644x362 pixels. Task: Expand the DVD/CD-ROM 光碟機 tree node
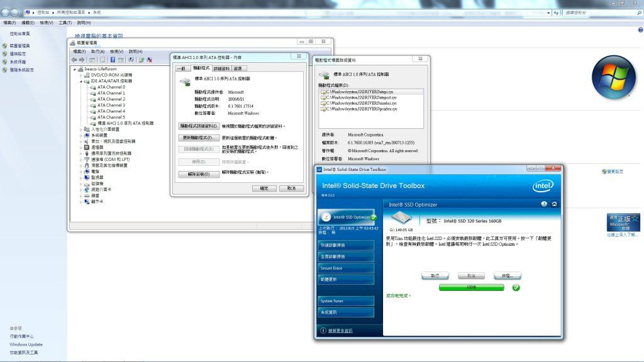tap(81, 75)
